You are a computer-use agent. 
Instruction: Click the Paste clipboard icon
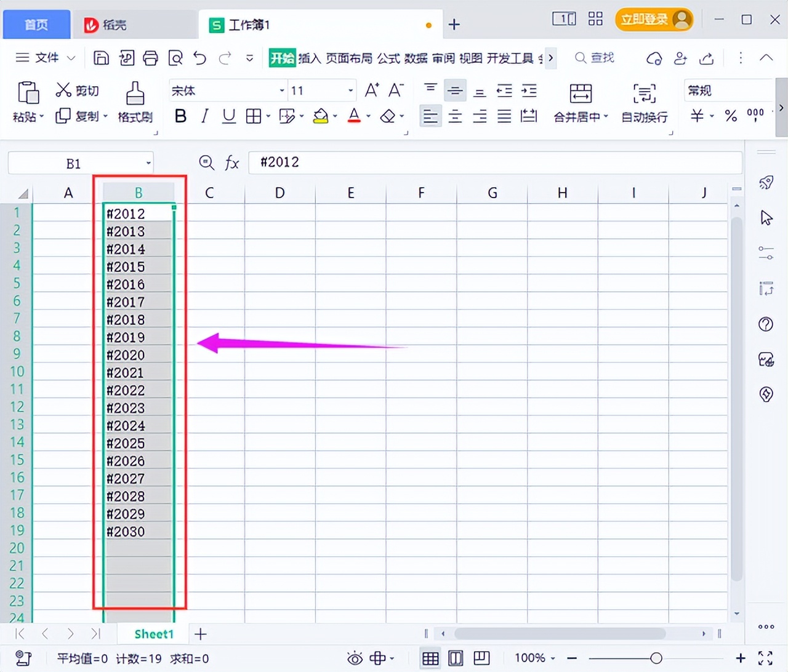28,92
